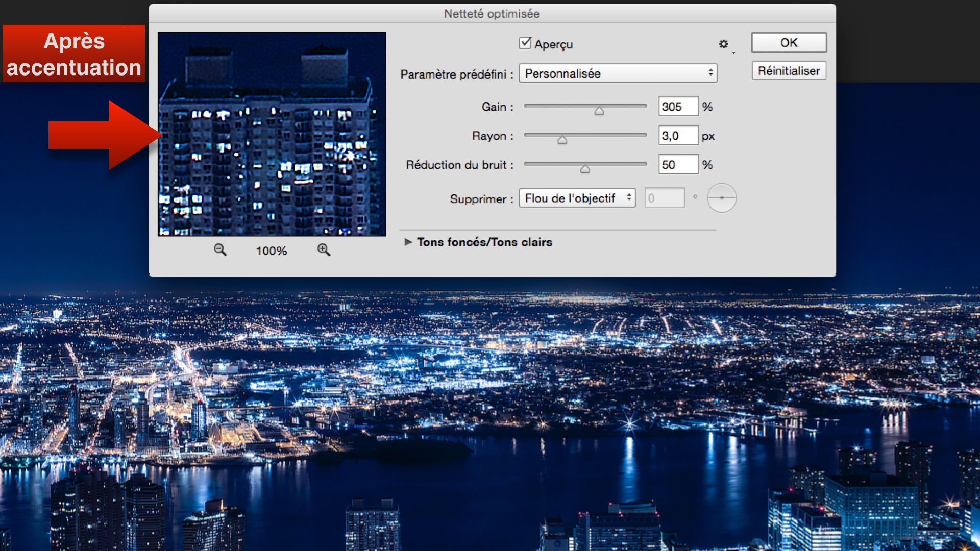
Task: Click the Gain slider handle
Action: pos(599,111)
